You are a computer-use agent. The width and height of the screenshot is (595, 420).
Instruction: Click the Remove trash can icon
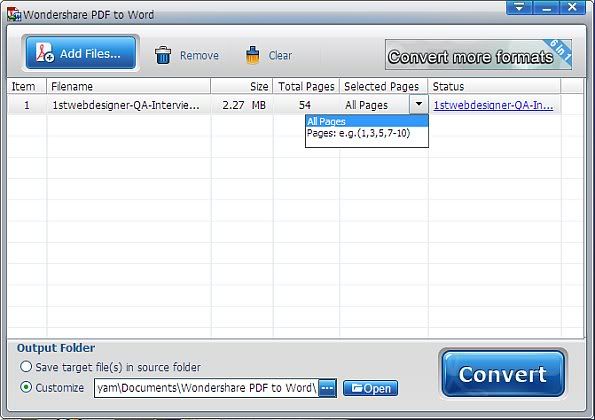pos(163,55)
